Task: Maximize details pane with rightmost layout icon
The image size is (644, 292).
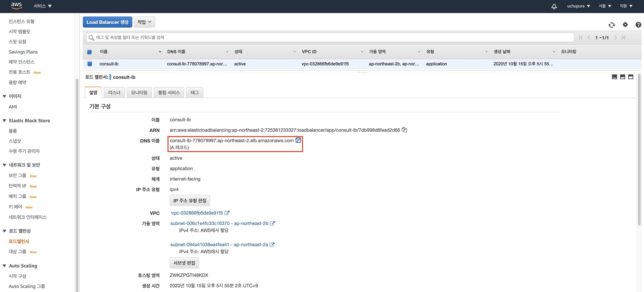Action: pyautogui.click(x=631, y=77)
